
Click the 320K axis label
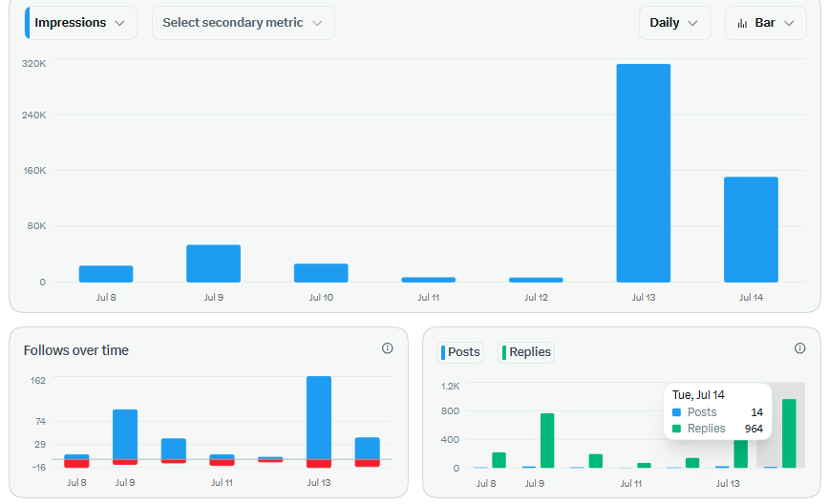(x=33, y=63)
